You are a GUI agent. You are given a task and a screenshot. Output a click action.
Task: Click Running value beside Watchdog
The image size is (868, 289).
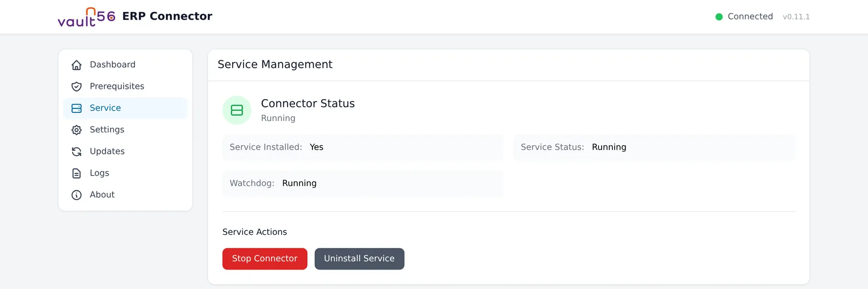299,183
